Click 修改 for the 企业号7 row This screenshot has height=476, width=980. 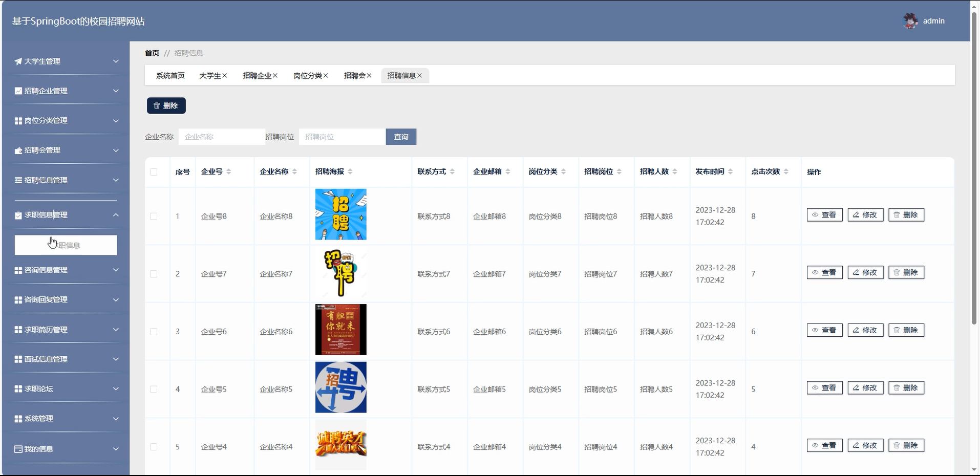865,273
